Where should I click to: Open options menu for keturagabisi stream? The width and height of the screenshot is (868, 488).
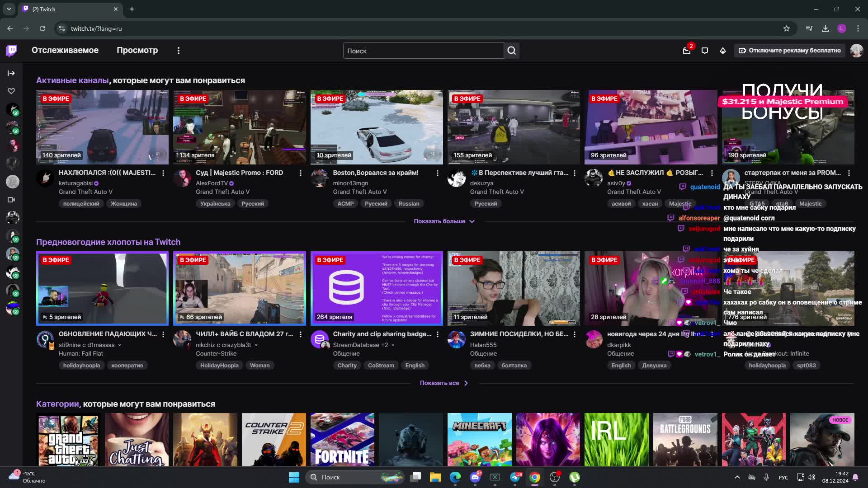pos(163,173)
